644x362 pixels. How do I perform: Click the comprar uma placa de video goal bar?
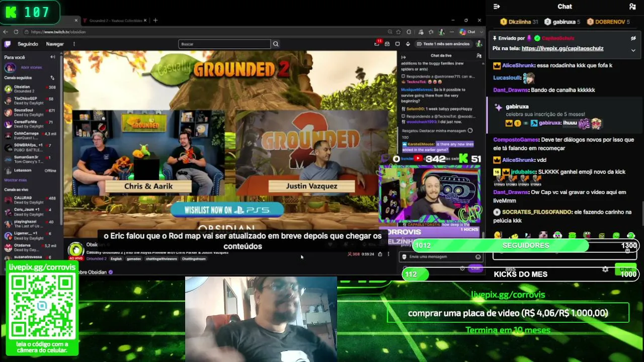pos(508,313)
